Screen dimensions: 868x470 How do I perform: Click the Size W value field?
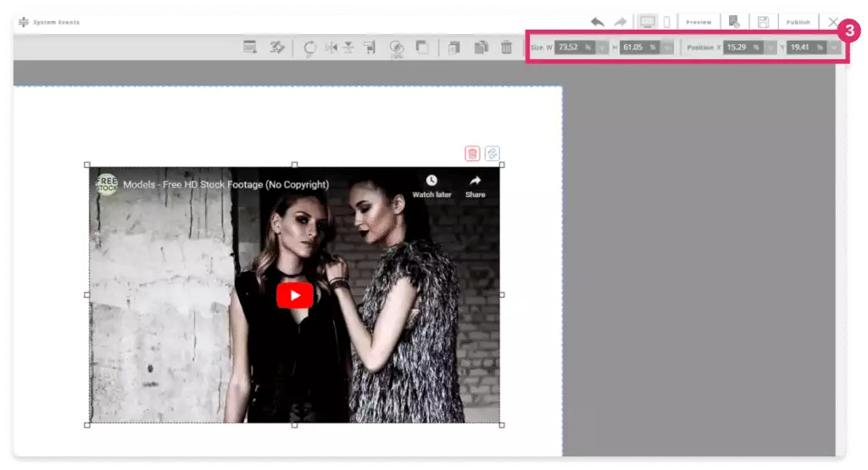click(x=568, y=48)
